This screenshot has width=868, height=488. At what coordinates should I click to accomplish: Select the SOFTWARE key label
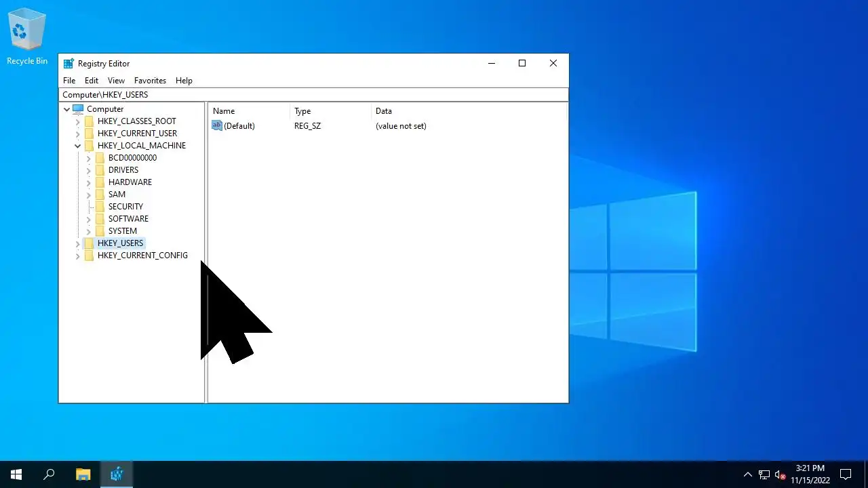pyautogui.click(x=128, y=219)
